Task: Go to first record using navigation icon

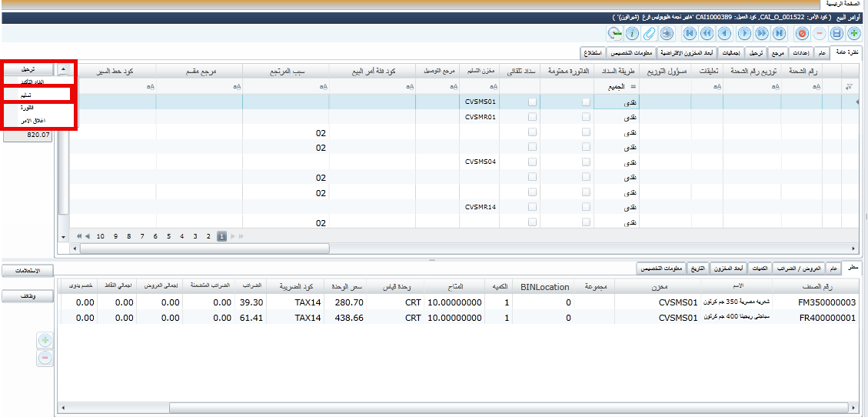Action: [x=689, y=33]
